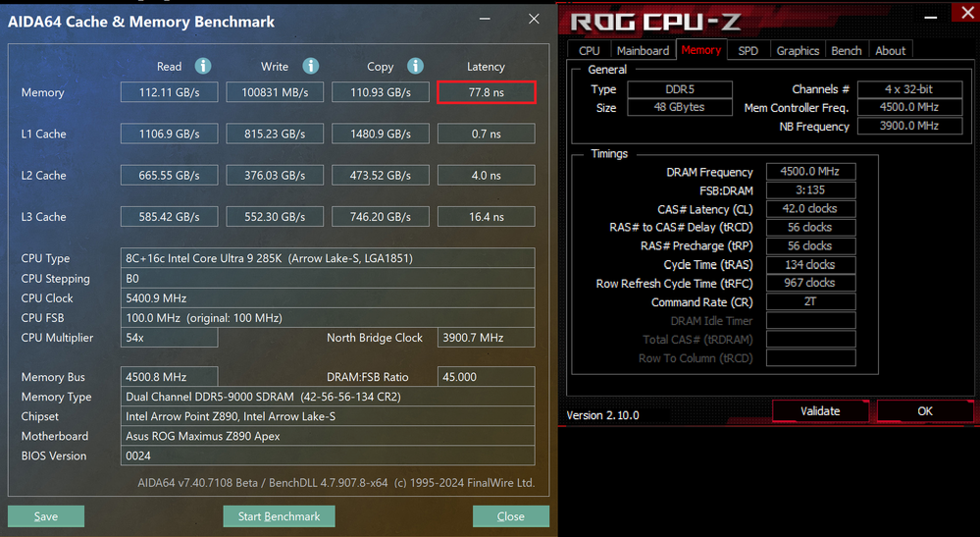
Task: Click the Memory Latency value 77.8 ns
Action: tap(487, 92)
